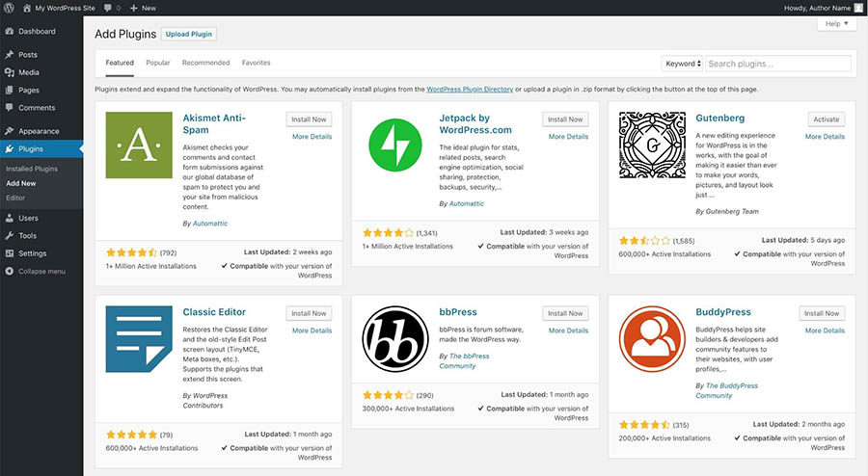
Task: Open Installed Plugins submenu item
Action: [32, 169]
